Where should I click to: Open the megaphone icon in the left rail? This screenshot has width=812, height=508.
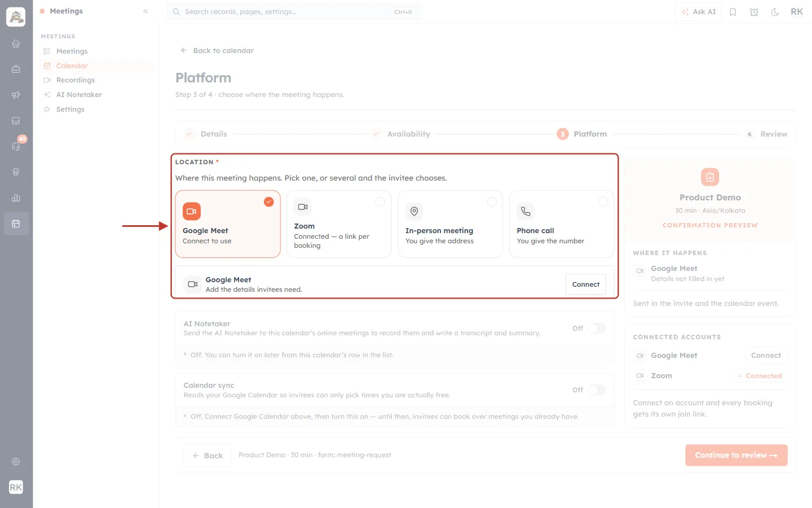[x=16, y=95]
